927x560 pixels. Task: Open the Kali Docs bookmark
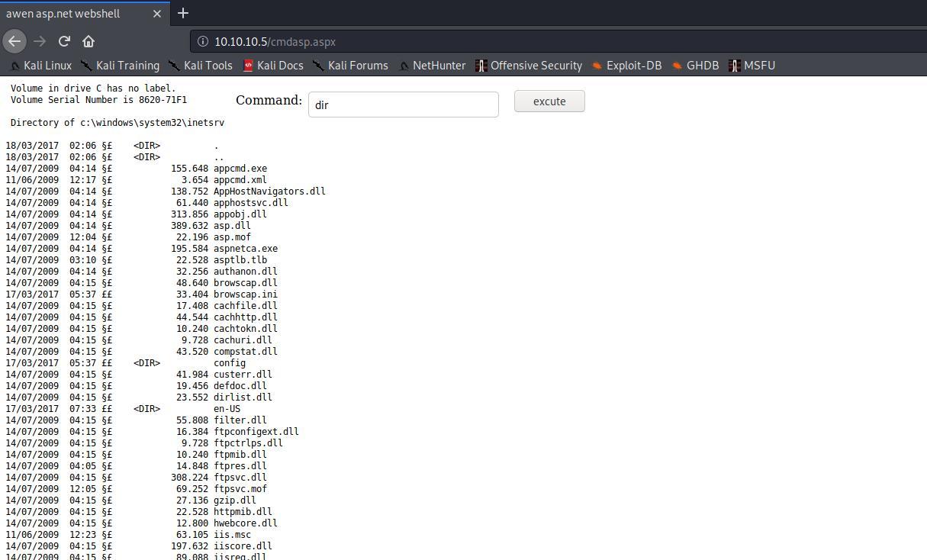coord(272,66)
